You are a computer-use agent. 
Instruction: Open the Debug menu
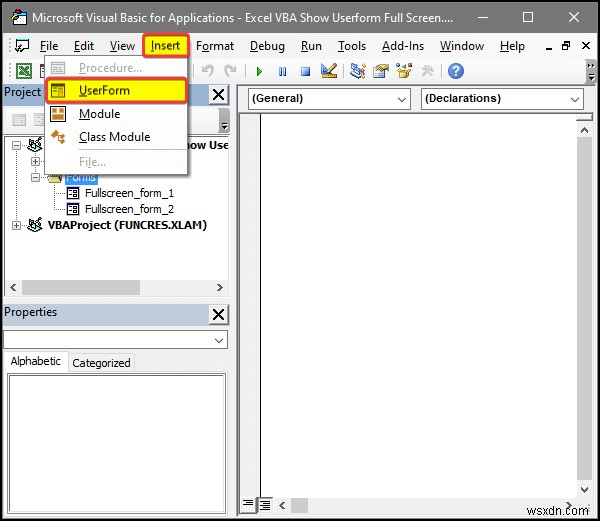coord(267,46)
